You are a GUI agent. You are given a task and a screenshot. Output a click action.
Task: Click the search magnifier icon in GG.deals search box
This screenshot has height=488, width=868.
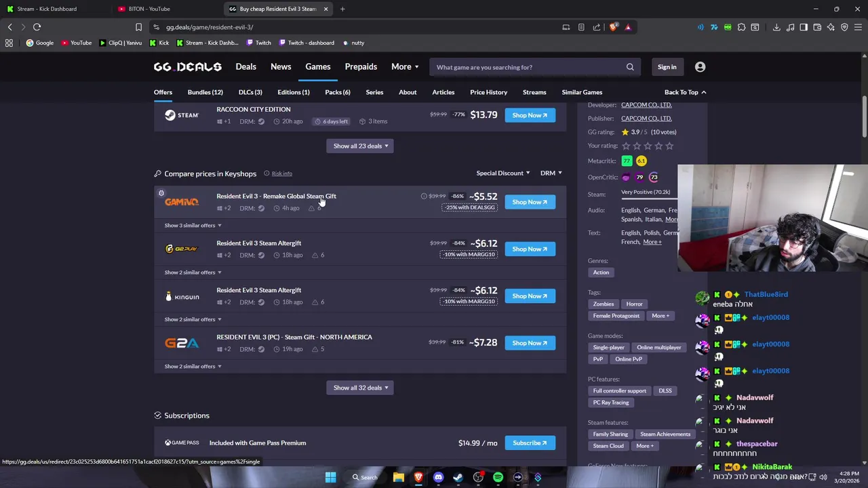(630, 67)
